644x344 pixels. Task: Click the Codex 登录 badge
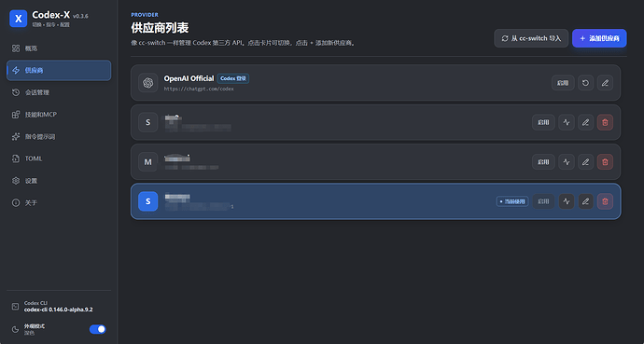(x=233, y=78)
